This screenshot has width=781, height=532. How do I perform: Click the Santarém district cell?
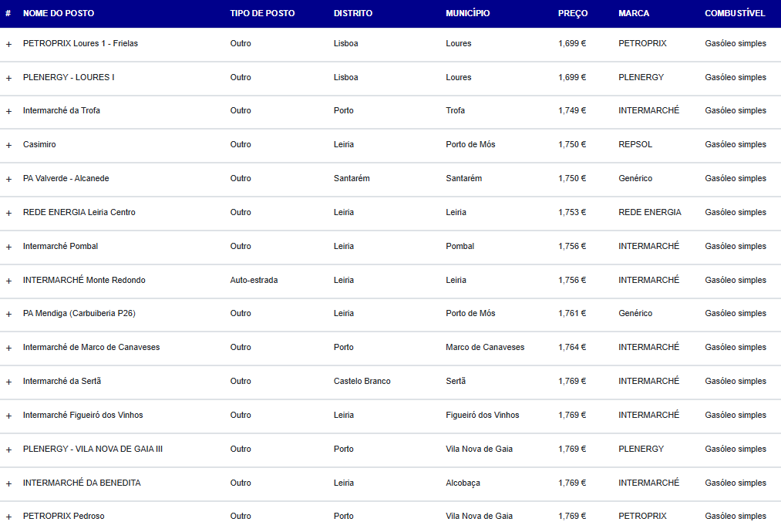click(352, 178)
